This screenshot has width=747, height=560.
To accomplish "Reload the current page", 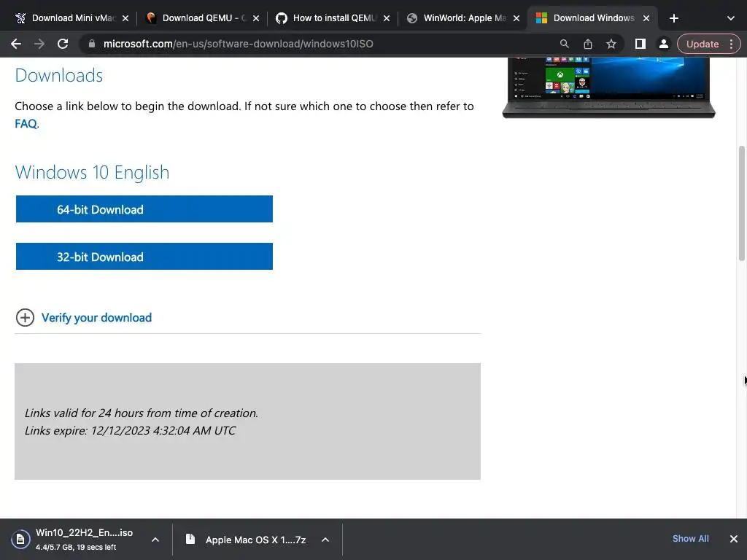I will coord(63,44).
